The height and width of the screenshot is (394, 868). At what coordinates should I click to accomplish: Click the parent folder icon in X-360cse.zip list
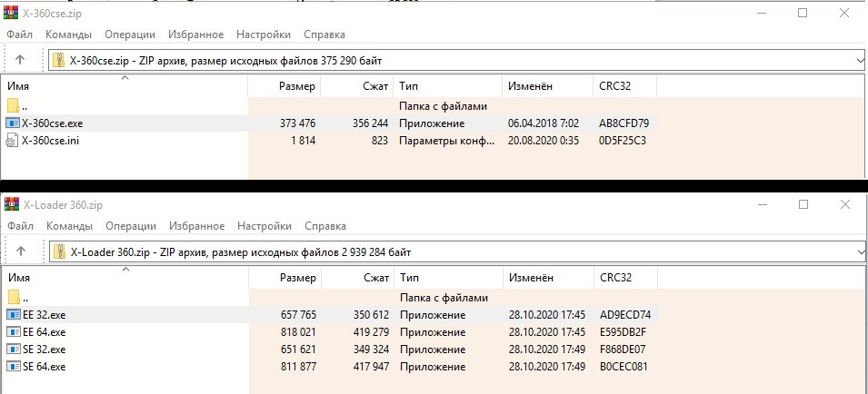[x=14, y=105]
